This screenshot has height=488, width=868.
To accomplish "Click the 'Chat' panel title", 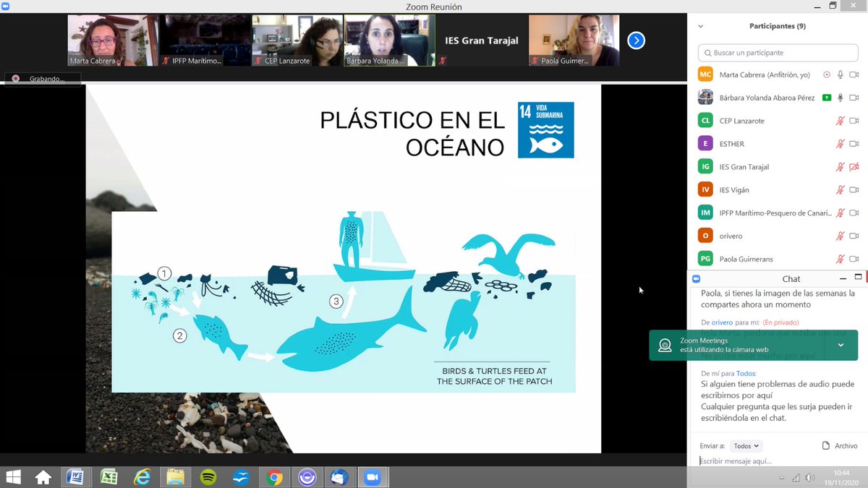I will click(x=791, y=278).
